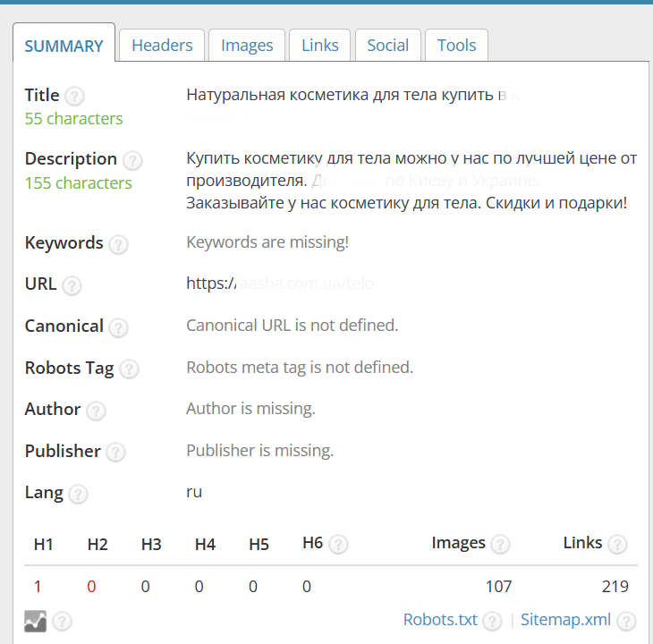Click the chart icon at bottom left
The height and width of the screenshot is (644, 653).
36,621
